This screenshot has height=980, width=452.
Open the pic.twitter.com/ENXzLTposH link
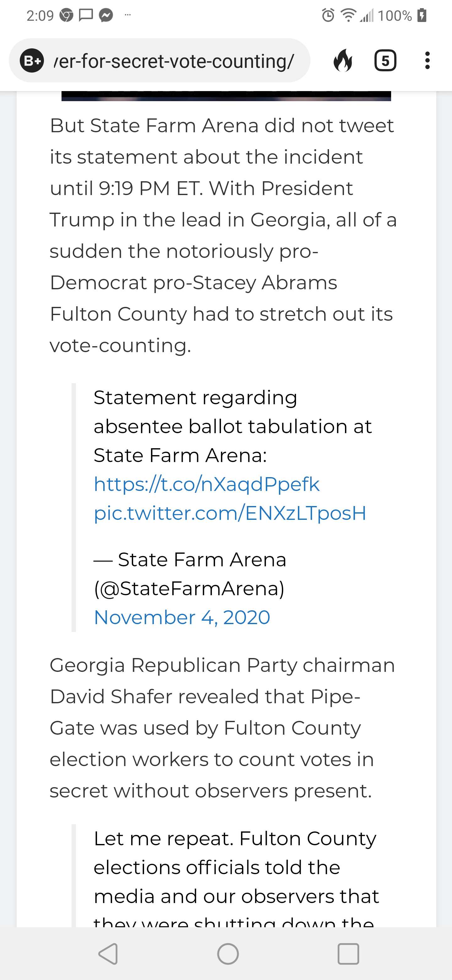click(230, 513)
